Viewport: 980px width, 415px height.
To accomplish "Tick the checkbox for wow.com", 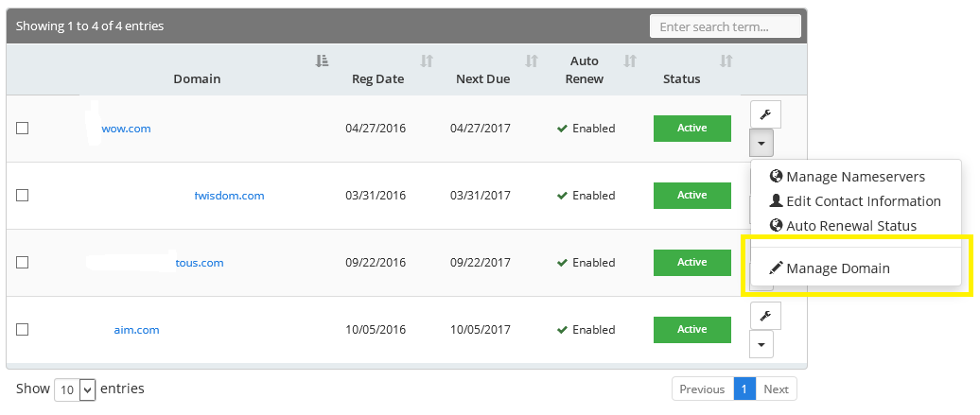I will (x=22, y=129).
